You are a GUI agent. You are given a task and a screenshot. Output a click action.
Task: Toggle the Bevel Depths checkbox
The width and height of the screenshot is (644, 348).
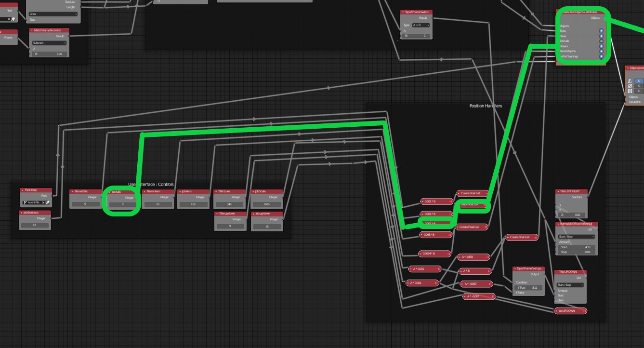(601, 52)
